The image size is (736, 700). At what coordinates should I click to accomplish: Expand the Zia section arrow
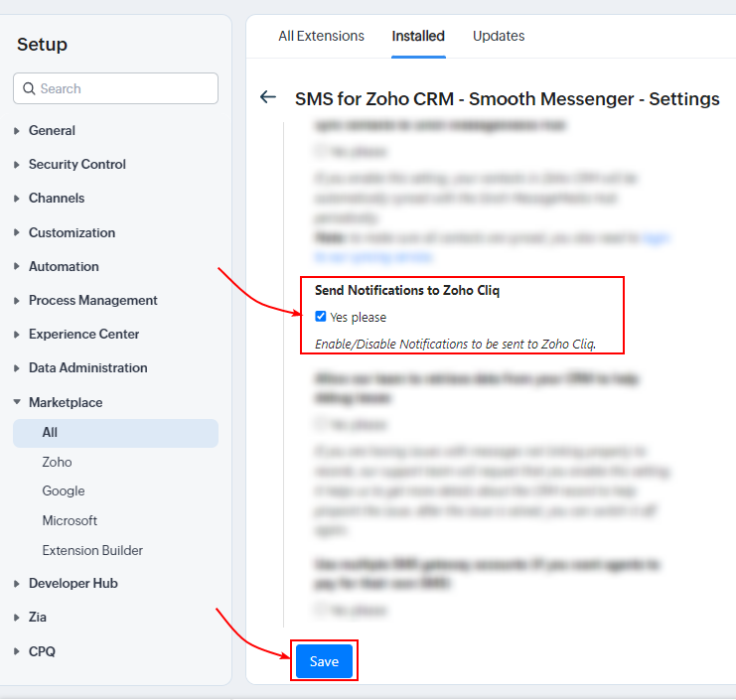click(x=17, y=618)
